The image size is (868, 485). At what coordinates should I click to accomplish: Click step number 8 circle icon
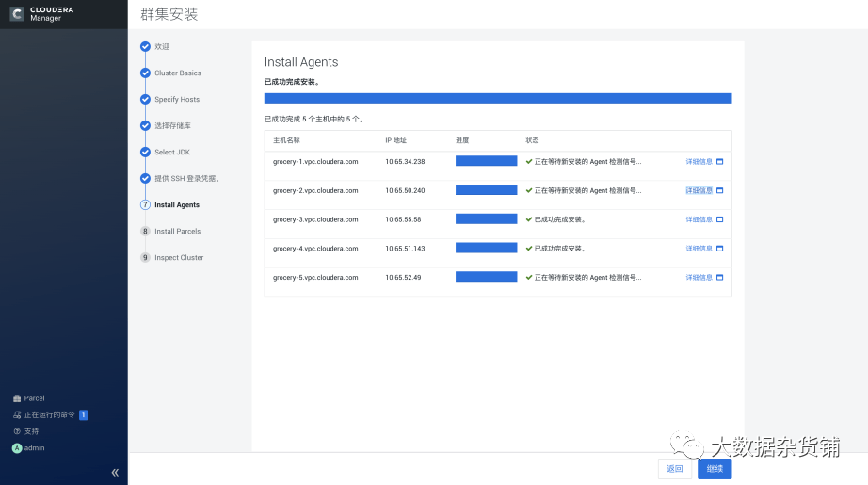pos(145,232)
